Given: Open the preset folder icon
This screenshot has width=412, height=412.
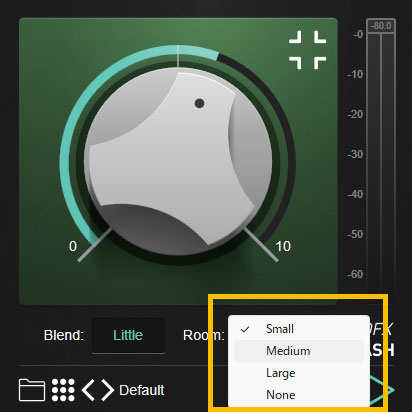Looking at the screenshot, I should pos(32,390).
